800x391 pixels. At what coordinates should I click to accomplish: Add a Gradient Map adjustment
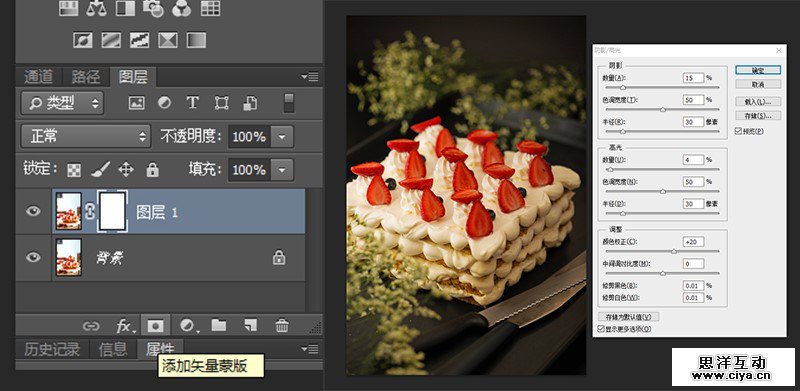(x=196, y=40)
